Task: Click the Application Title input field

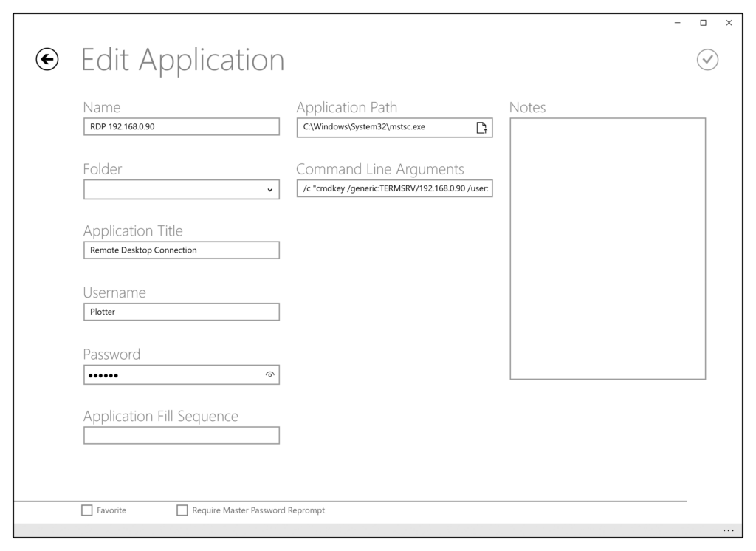Action: (x=181, y=250)
